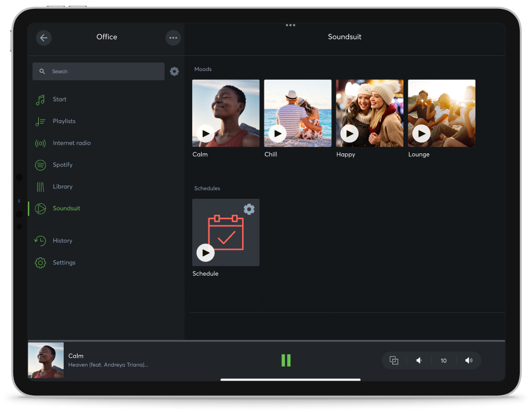
Task: Go back using the Office back arrow
Action: click(44, 38)
